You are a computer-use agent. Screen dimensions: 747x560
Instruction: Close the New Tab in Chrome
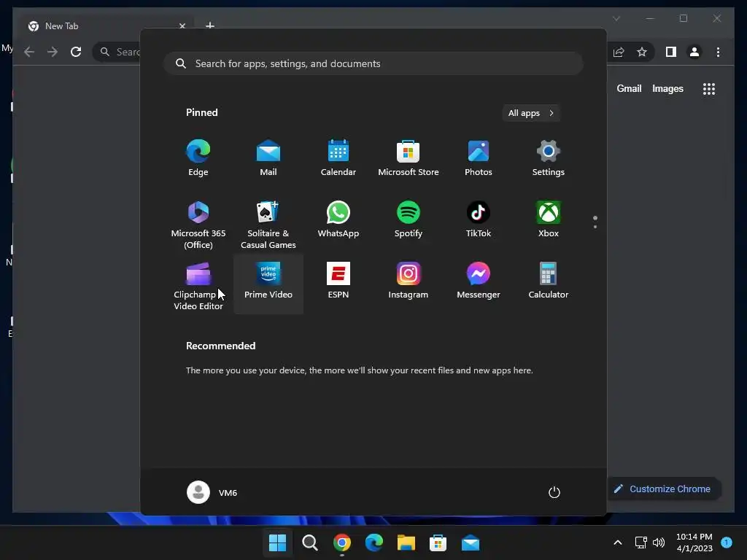pyautogui.click(x=182, y=26)
